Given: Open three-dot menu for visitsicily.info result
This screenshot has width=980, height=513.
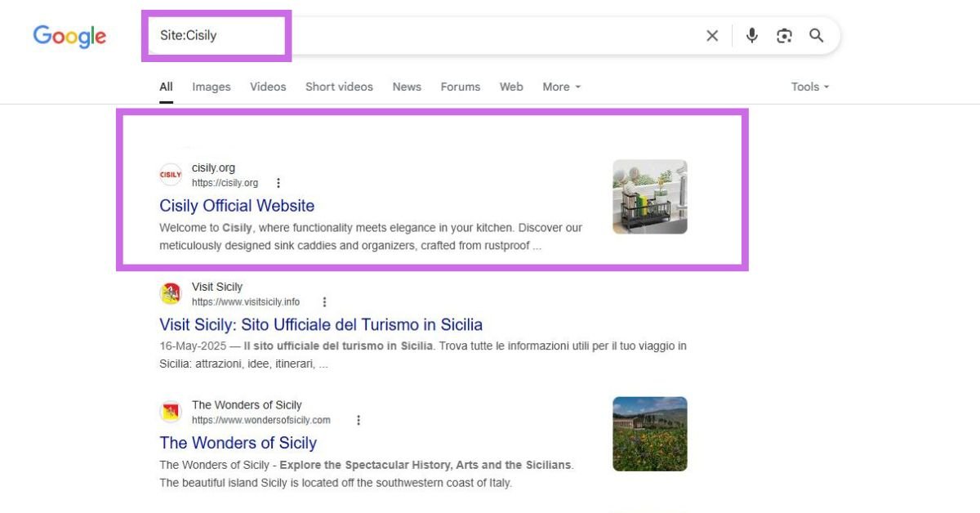Looking at the screenshot, I should [324, 302].
